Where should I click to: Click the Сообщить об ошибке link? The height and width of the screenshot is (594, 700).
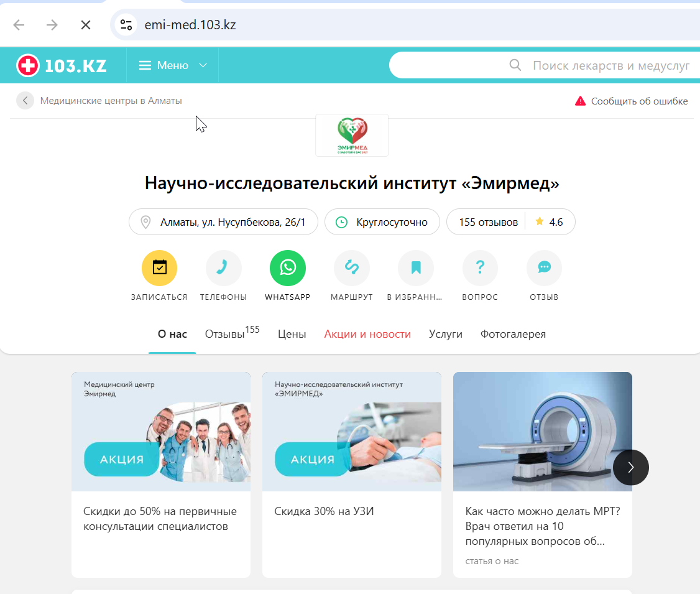pyautogui.click(x=631, y=101)
